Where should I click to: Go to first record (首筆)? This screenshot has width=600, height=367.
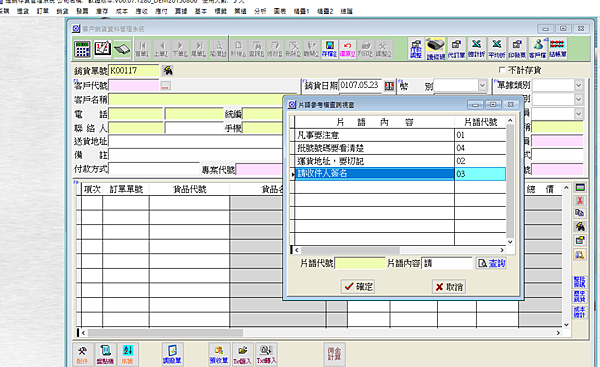pos(142,49)
